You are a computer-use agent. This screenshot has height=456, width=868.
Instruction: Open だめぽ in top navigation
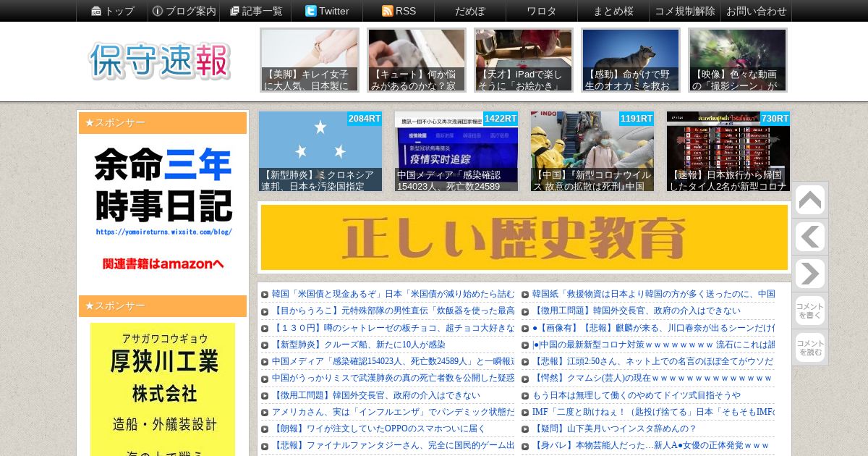(x=470, y=11)
